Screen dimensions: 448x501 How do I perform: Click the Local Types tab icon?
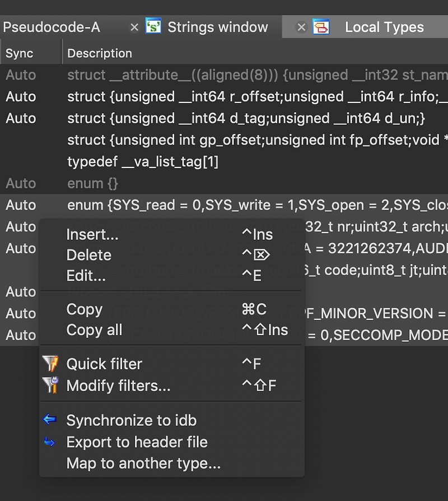[x=322, y=26]
